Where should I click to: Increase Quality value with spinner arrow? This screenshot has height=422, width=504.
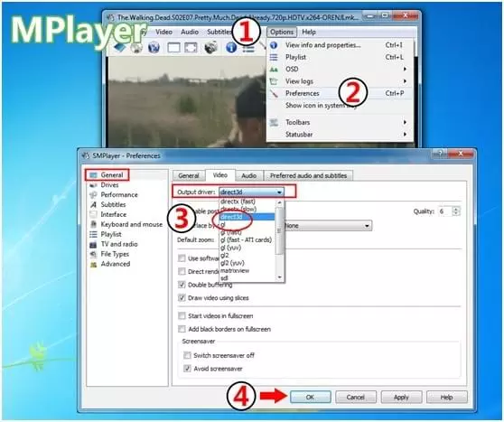point(456,209)
